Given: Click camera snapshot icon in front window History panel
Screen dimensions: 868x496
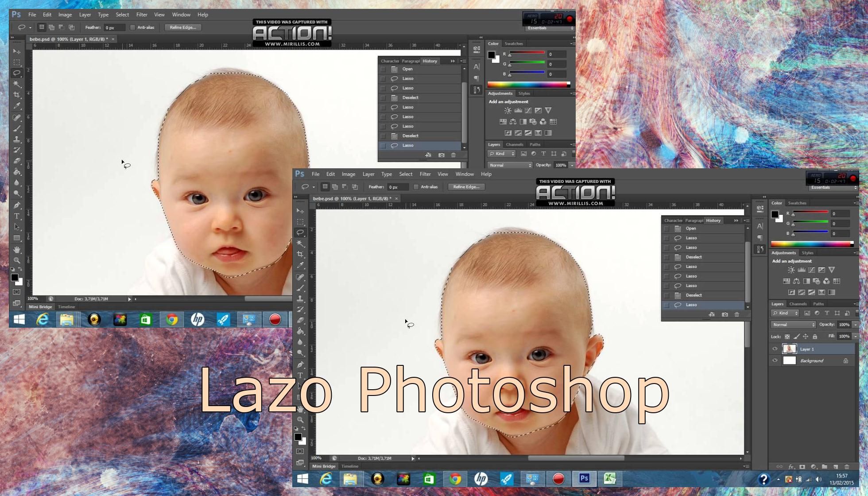Looking at the screenshot, I should [x=725, y=314].
